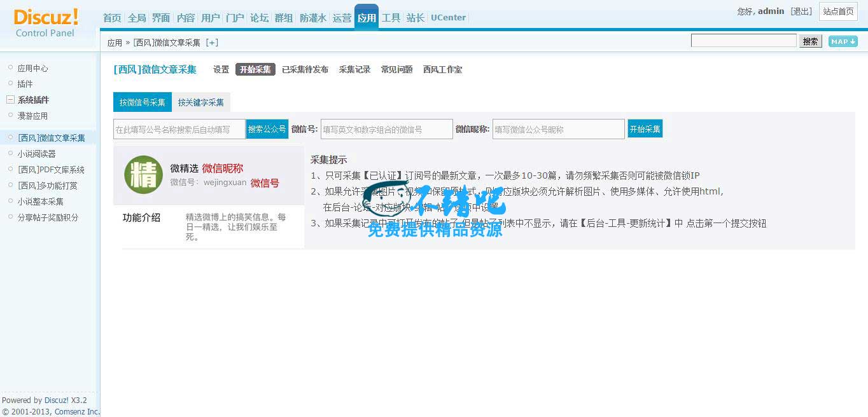Open the 防灌水 menu
Viewport: 868px width, 417px height.
[x=313, y=18]
